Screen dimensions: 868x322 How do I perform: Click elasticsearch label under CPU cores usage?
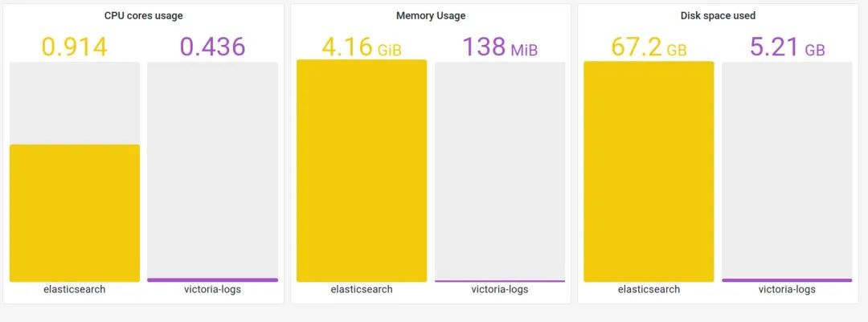(75, 290)
